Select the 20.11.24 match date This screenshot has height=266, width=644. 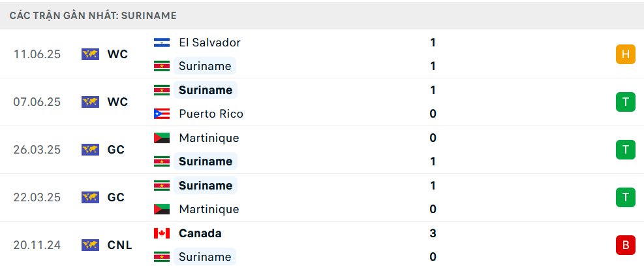pyautogui.click(x=37, y=246)
